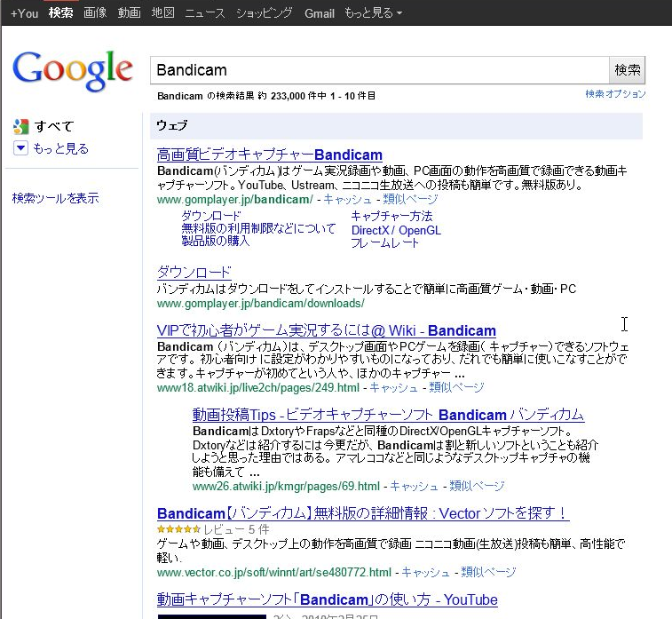Click the すべて colorful icon in sidebar

[x=20, y=126]
